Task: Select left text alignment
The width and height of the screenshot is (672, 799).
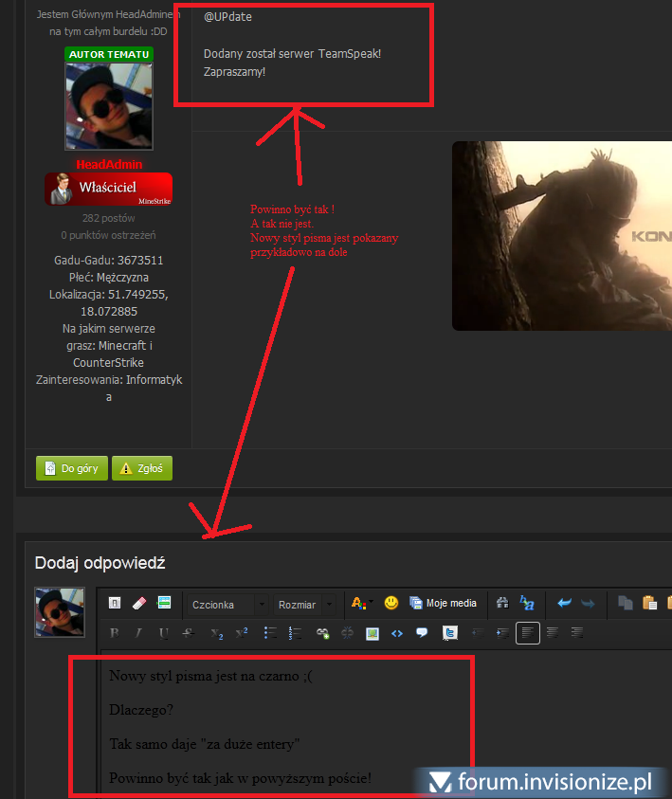Action: (x=527, y=633)
